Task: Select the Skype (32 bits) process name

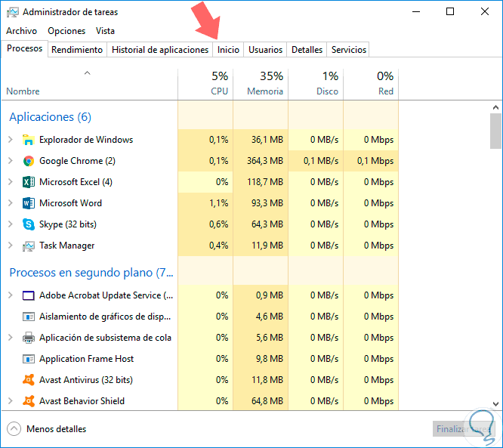Action: (68, 224)
